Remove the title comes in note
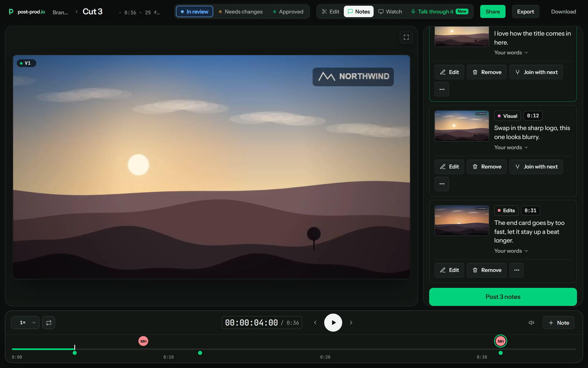Image resolution: width=588 pixels, height=368 pixels. pyautogui.click(x=487, y=72)
